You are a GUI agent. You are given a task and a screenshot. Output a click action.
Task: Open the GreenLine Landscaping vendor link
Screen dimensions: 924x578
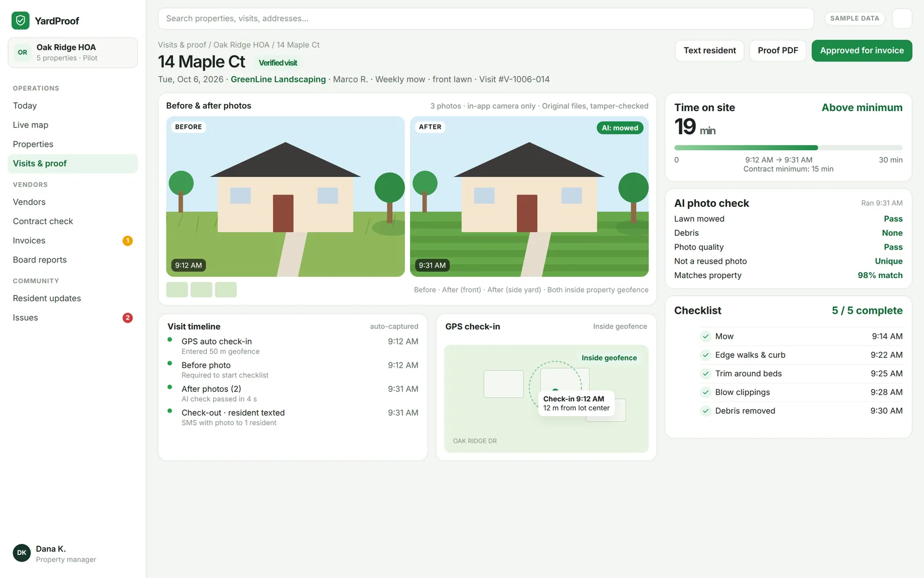[x=278, y=79]
